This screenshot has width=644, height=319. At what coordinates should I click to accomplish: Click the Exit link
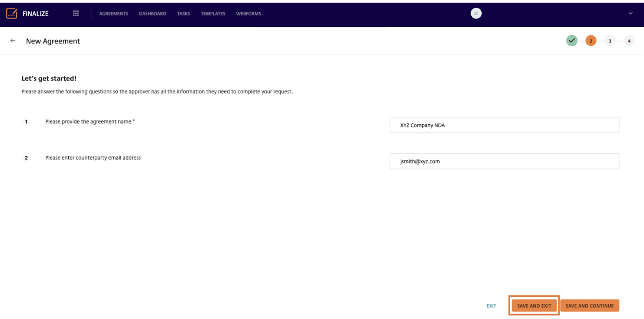[491, 306]
